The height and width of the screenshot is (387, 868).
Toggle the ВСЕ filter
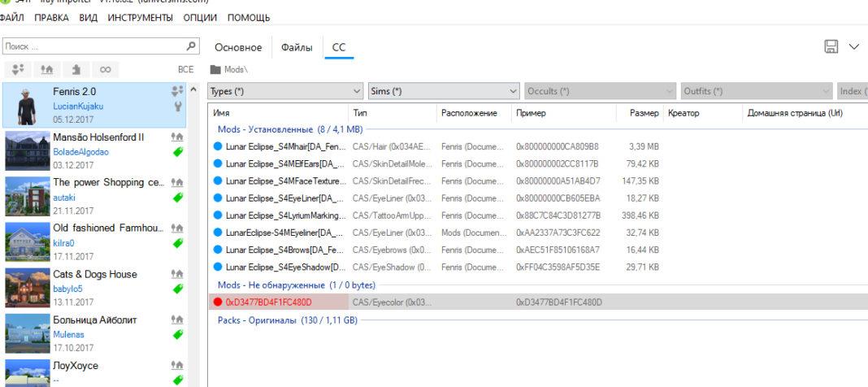click(184, 70)
